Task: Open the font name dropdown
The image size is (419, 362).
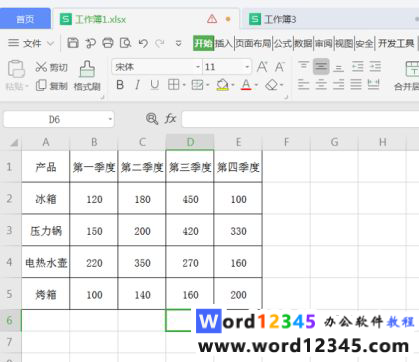Action: click(x=198, y=67)
